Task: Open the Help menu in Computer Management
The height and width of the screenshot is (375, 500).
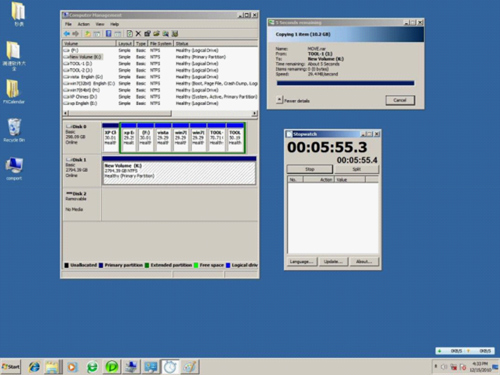Action: (x=114, y=24)
